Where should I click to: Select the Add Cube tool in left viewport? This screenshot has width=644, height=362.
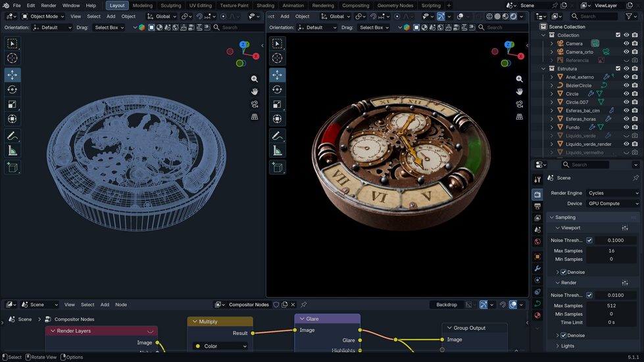point(12,168)
